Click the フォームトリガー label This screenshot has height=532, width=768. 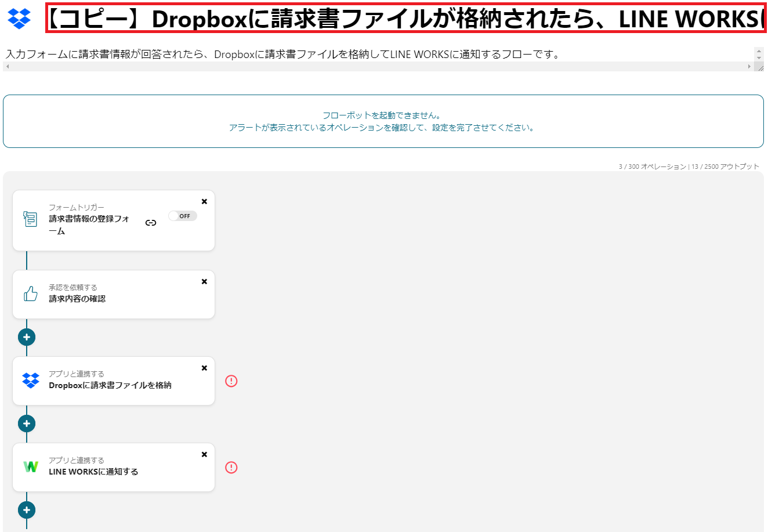click(77, 208)
